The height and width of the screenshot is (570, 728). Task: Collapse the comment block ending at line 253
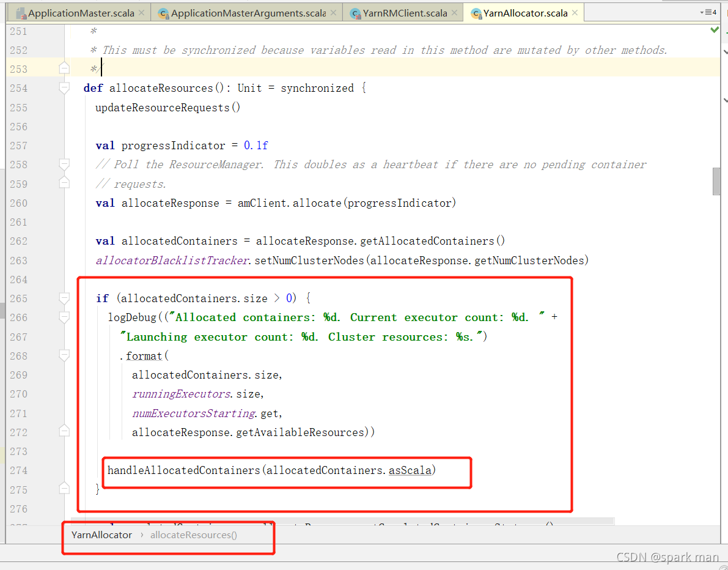point(65,68)
